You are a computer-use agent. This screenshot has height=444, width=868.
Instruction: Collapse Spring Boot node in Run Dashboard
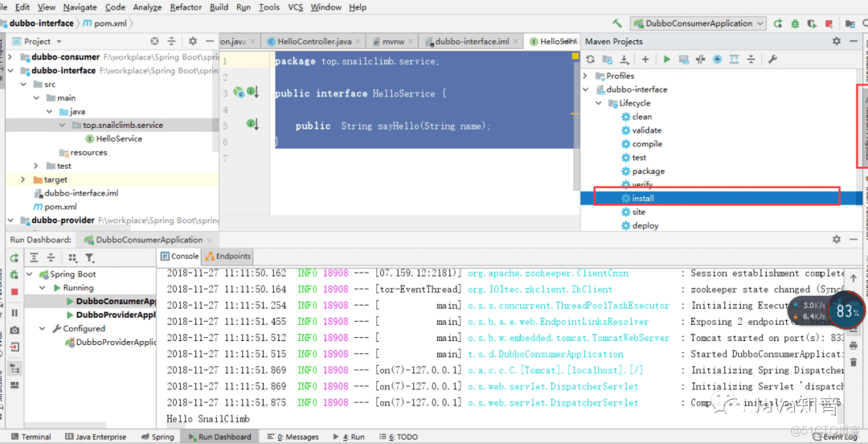(30, 273)
